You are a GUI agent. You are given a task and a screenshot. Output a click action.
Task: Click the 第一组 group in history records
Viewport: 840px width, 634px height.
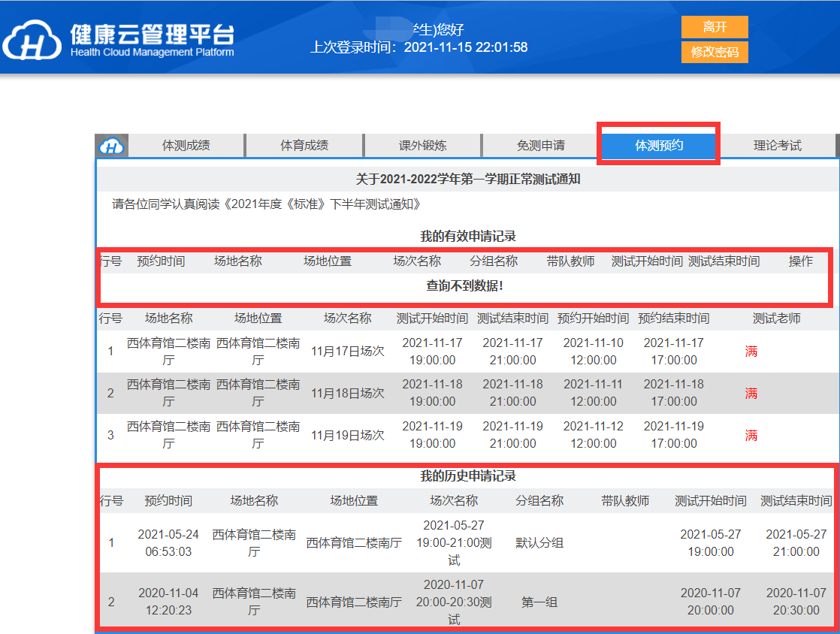pos(539,602)
